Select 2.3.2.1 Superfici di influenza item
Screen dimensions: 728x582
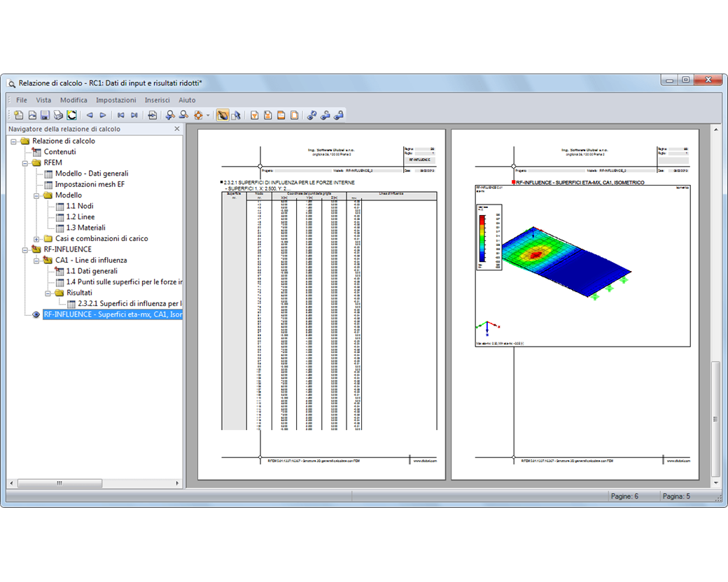coord(129,303)
